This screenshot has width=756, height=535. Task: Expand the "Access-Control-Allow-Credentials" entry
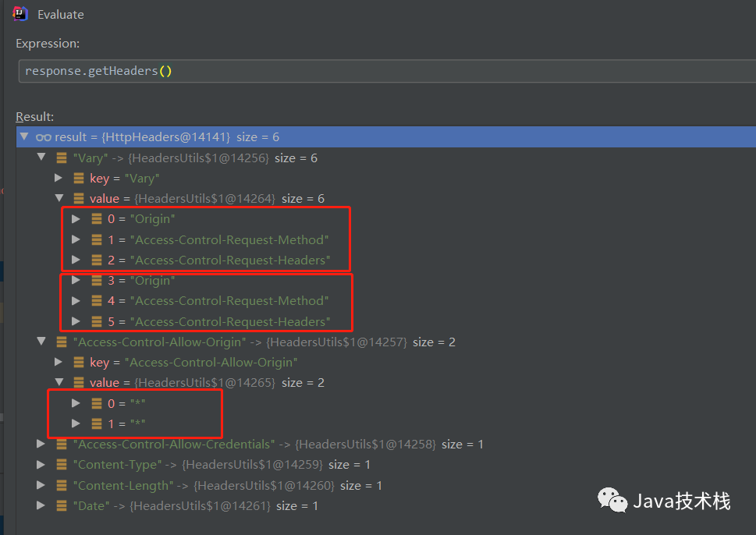41,445
